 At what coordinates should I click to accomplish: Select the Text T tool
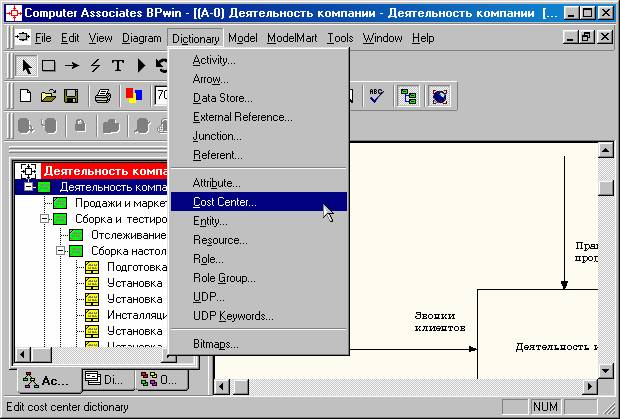[118, 65]
